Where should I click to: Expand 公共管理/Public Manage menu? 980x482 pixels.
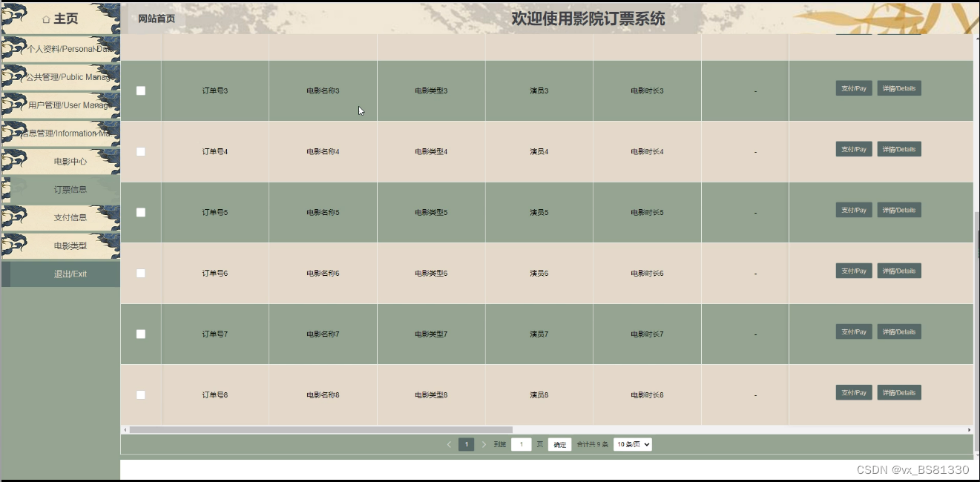60,77
